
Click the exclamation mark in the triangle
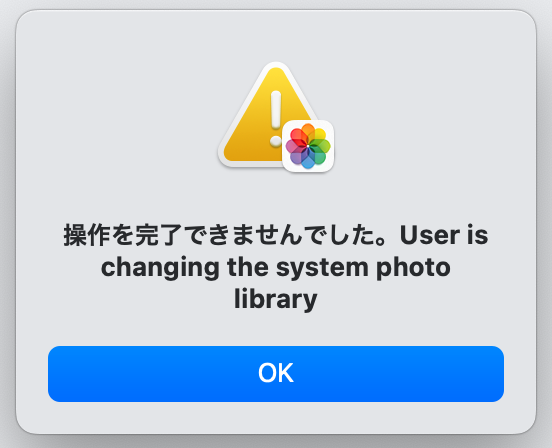(276, 118)
